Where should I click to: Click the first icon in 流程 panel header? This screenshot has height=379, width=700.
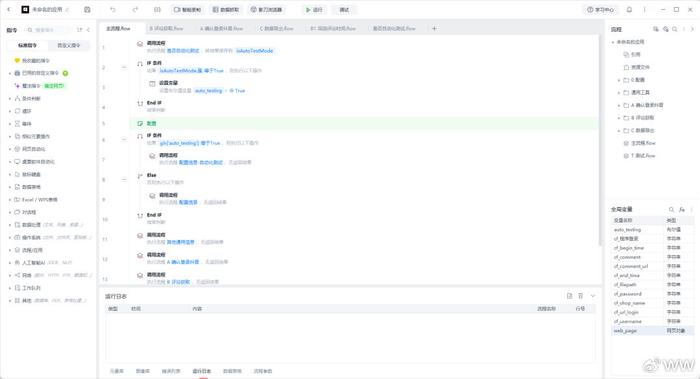[655, 29]
